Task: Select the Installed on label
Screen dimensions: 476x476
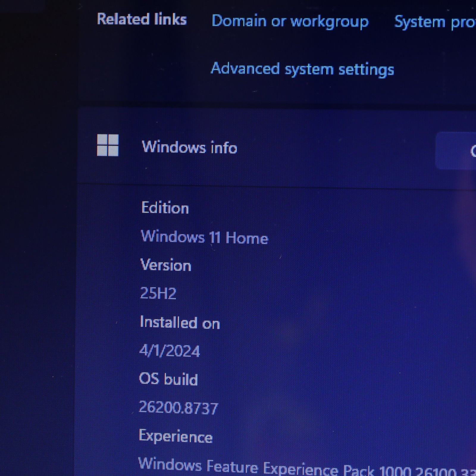Action: tap(180, 322)
